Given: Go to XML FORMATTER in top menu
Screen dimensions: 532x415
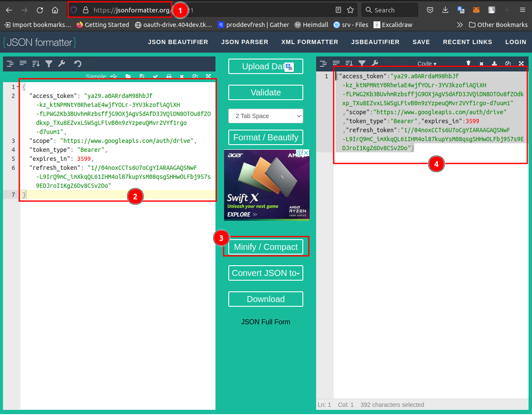Looking at the screenshot, I should tap(310, 42).
